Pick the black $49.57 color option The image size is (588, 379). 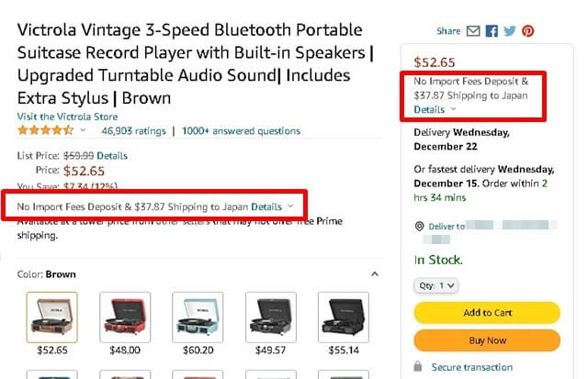pos(271,317)
